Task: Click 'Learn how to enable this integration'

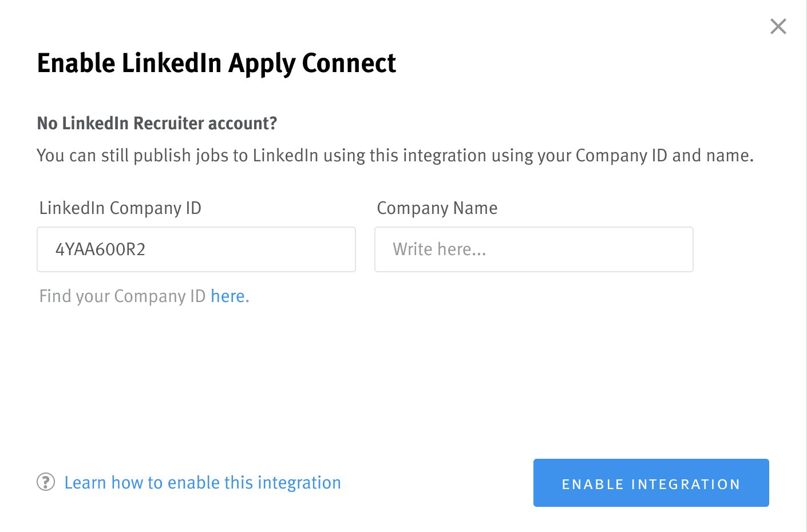Action: point(203,482)
